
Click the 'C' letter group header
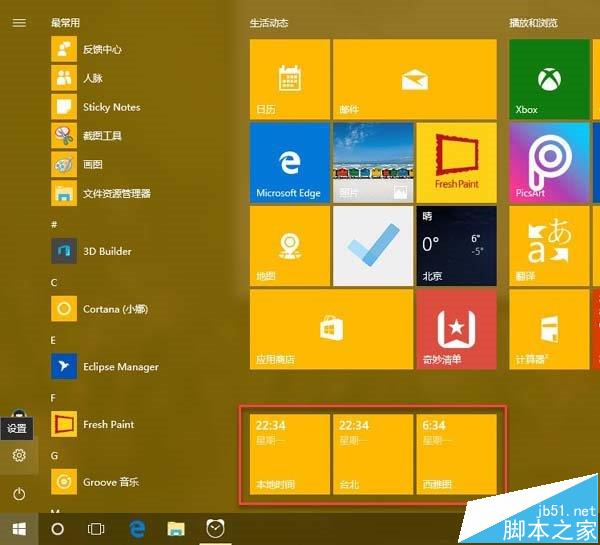[x=54, y=282]
